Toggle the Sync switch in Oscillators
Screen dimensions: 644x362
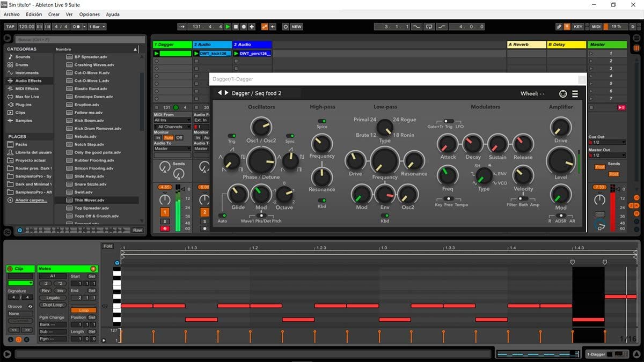coord(290,136)
